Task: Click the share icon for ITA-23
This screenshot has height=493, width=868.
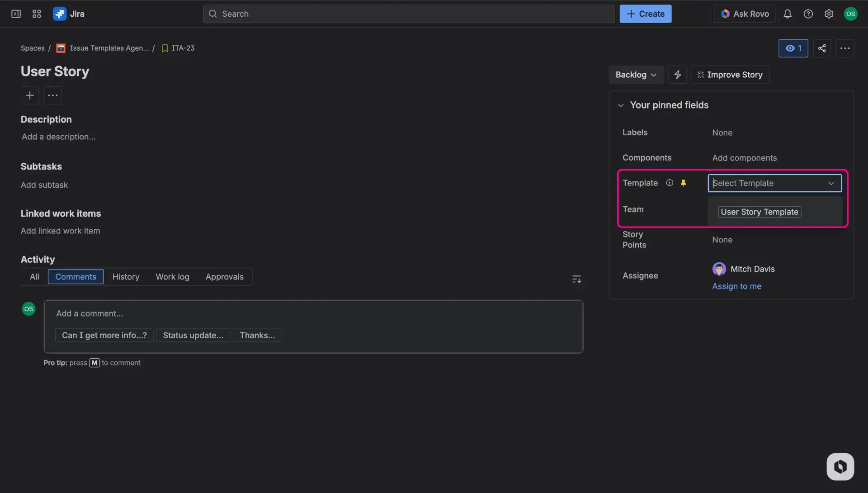Action: (x=822, y=48)
